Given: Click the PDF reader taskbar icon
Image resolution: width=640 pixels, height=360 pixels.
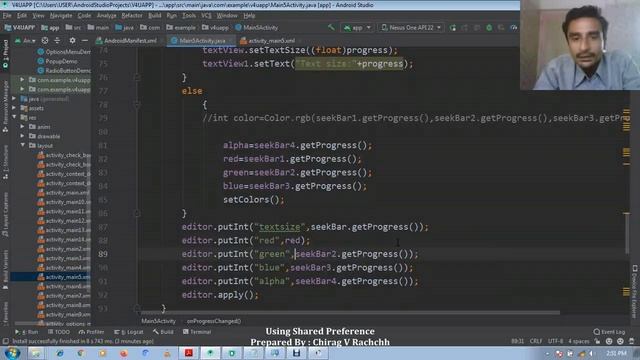Looking at the screenshot, I should tap(189, 353).
